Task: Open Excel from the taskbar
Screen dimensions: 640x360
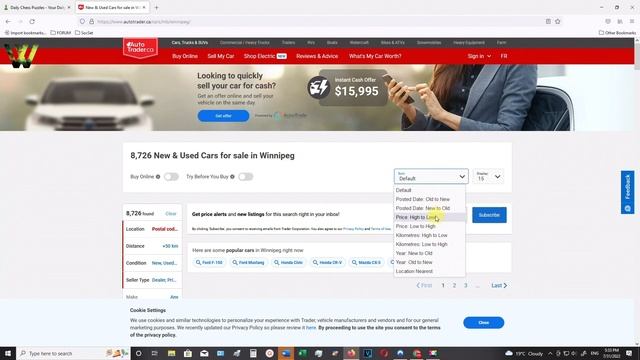Action: click(302, 353)
